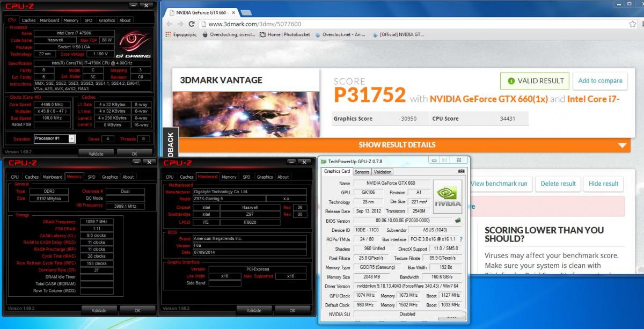Select Graphics tab in CPU-Z Mainboard window
This screenshot has height=329, width=644.
265,177
